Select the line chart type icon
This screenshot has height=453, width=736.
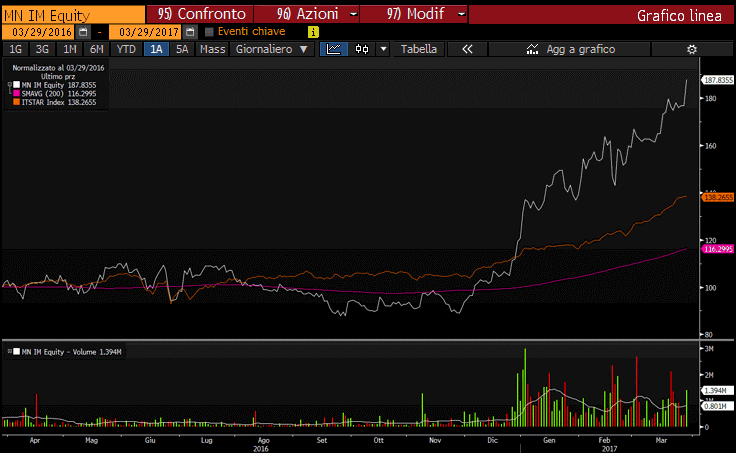click(335, 49)
